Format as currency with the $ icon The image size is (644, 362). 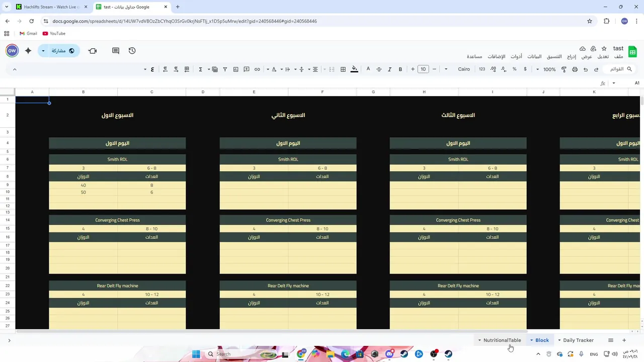click(525, 69)
